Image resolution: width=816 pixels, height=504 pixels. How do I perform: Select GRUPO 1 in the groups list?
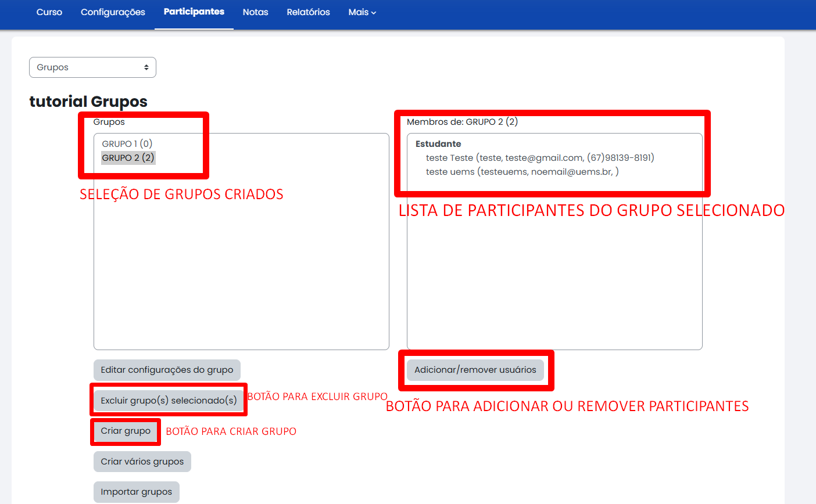(x=127, y=143)
